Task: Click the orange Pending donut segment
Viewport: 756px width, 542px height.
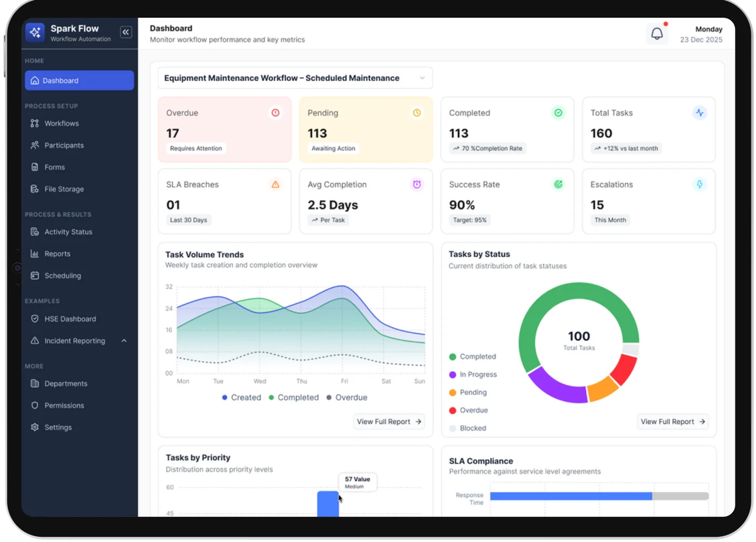Action: (603, 389)
